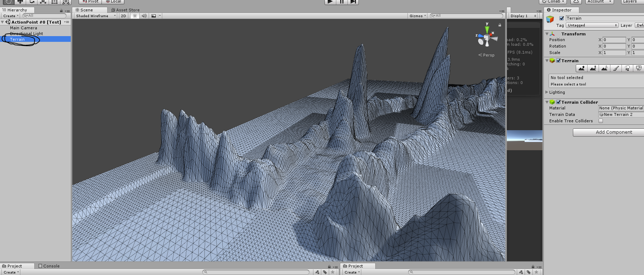644x275 pixels.
Task: Select the Rotate tool in top toolbar
Action: (x=31, y=2)
